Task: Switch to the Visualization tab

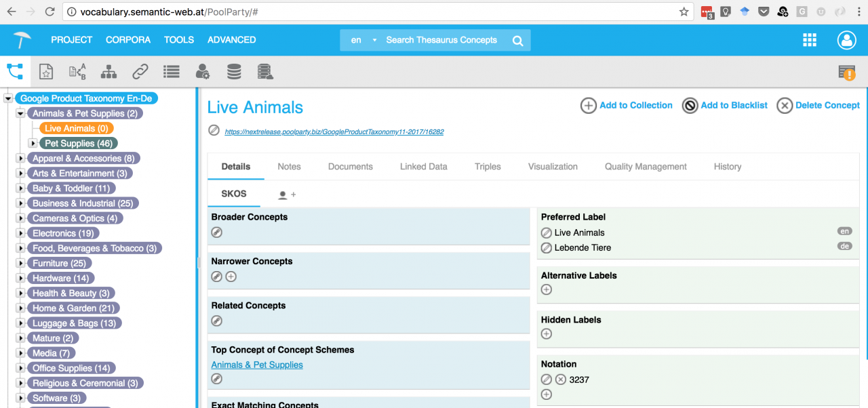Action: click(553, 167)
